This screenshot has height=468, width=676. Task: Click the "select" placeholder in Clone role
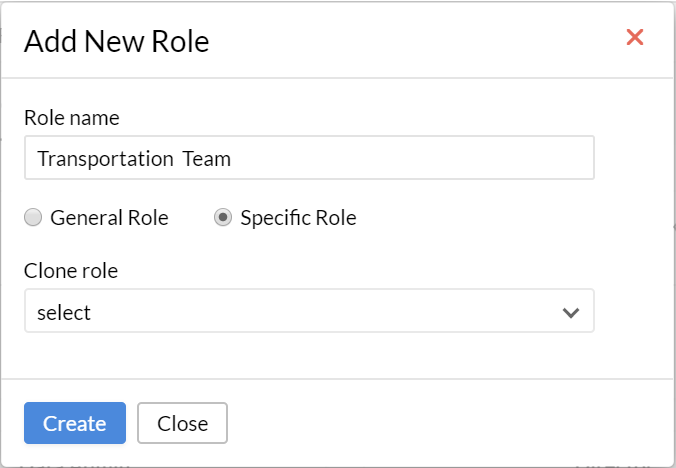click(64, 312)
